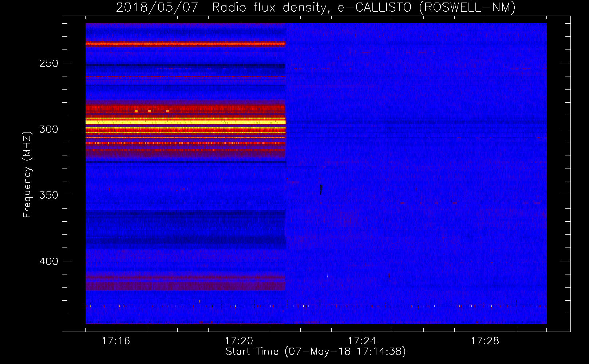Click the 'Start Time (07-May-18 17:14:38)' label
The height and width of the screenshot is (364, 589).
(x=316, y=352)
